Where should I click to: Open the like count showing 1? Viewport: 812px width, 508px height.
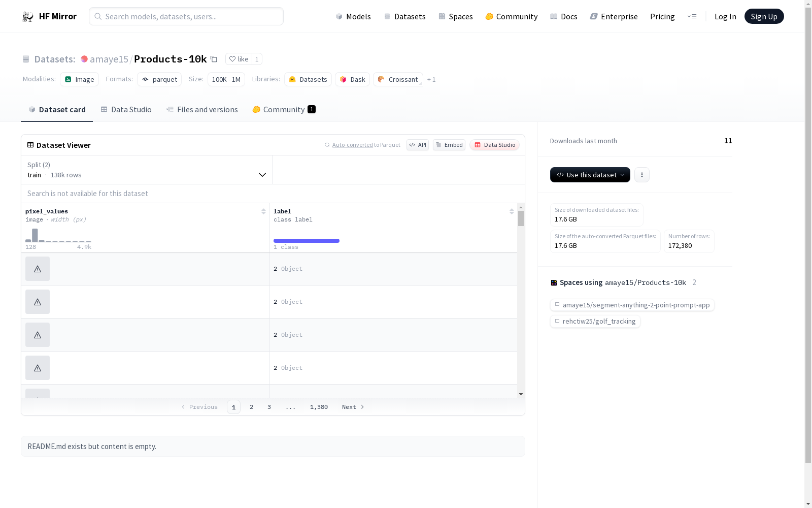(x=257, y=59)
